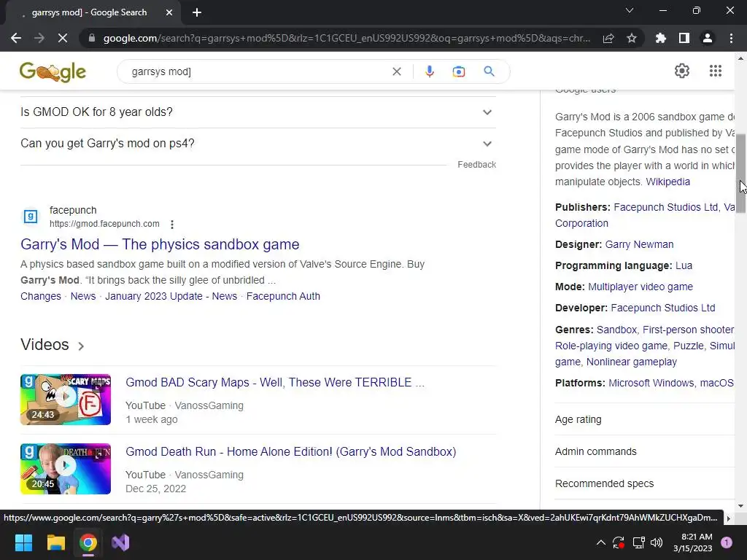Open a new browser tab
This screenshot has height=560, width=747.
click(x=197, y=13)
